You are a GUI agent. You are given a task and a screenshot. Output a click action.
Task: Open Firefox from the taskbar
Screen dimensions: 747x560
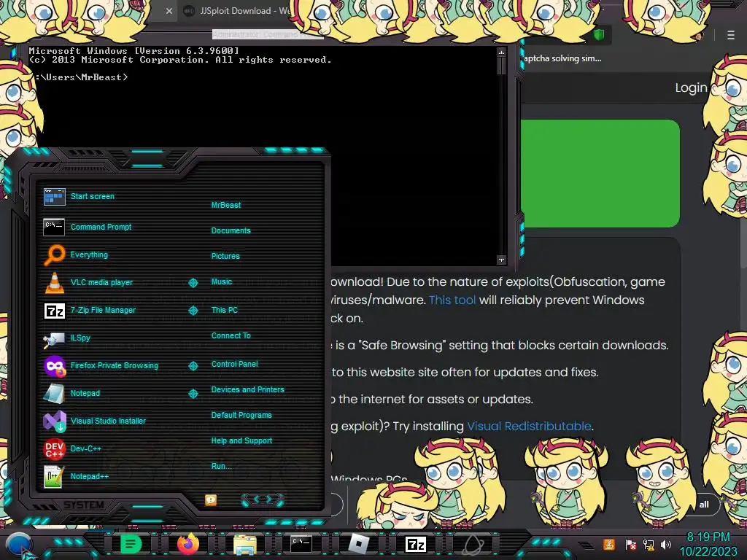tap(187, 544)
